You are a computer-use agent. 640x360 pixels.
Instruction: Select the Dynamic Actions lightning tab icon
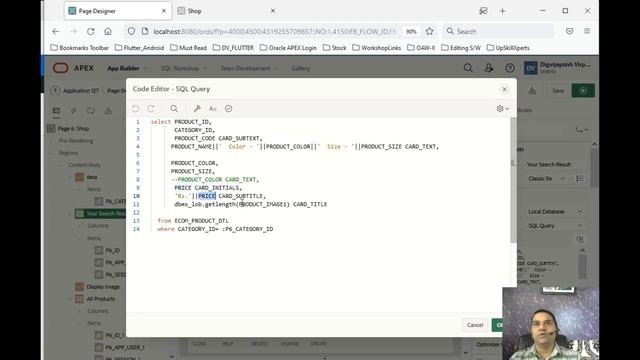coord(73,111)
